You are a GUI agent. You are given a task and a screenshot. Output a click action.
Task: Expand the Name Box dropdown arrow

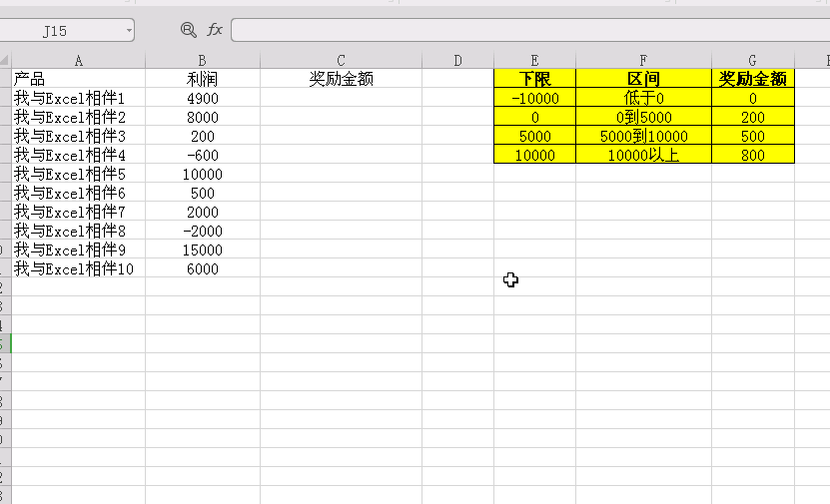pos(129,31)
